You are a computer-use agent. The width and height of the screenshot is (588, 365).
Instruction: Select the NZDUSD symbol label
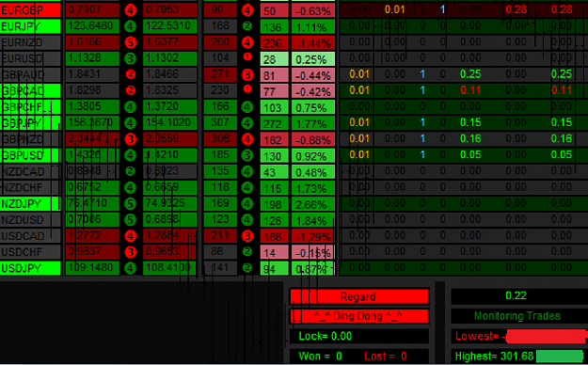30,220
